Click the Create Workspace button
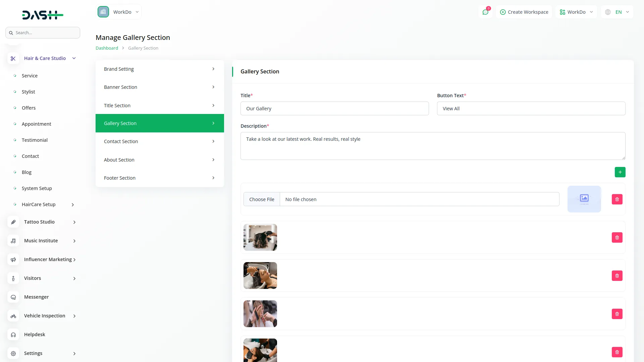Screen dimensions: 644x362 tap(524, 12)
